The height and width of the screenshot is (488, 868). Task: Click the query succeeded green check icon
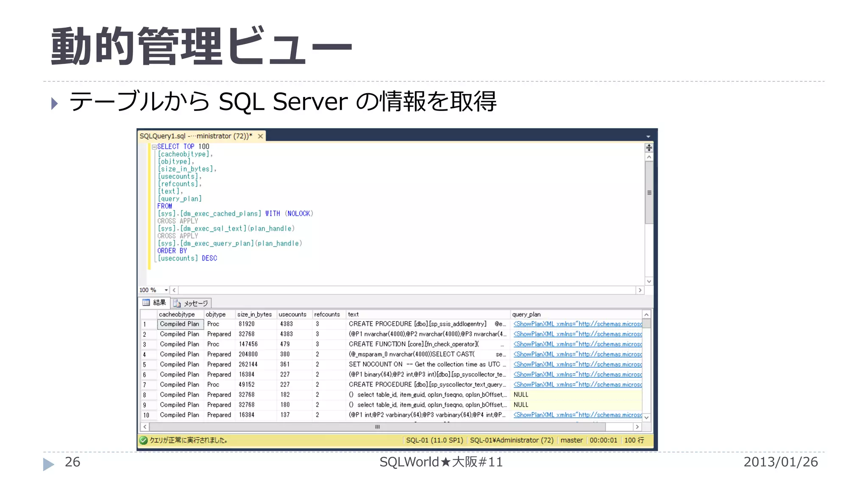click(144, 441)
